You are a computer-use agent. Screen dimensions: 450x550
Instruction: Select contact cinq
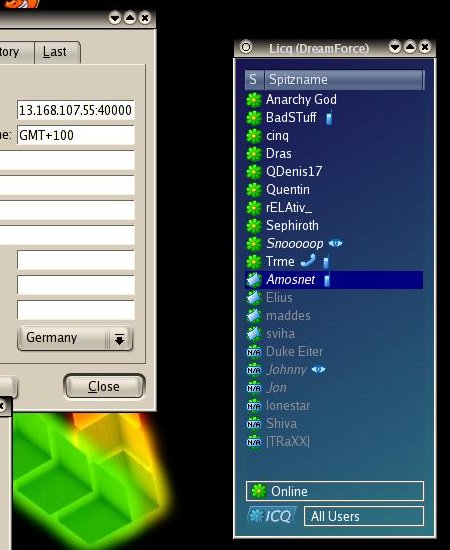click(x=277, y=136)
